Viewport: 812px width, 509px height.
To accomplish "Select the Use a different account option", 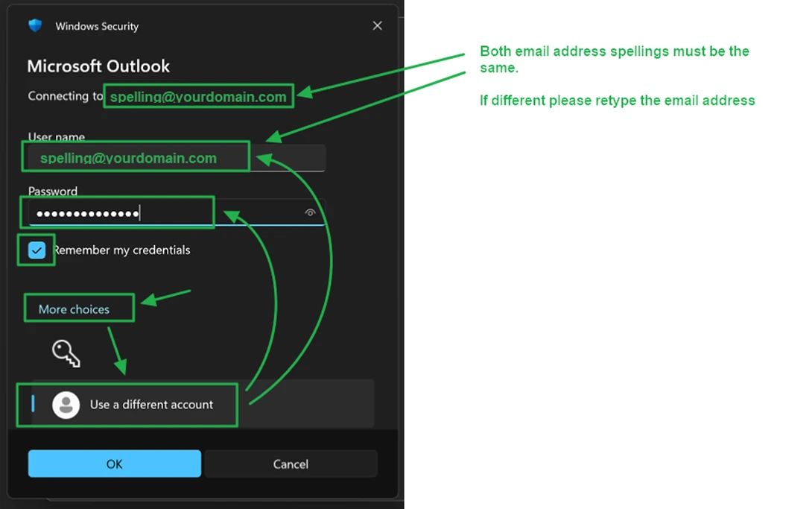I will (151, 405).
